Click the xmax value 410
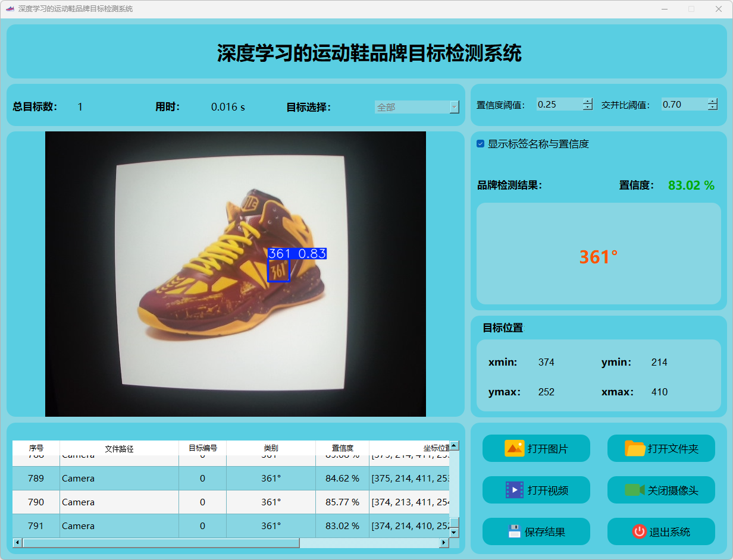 659,392
